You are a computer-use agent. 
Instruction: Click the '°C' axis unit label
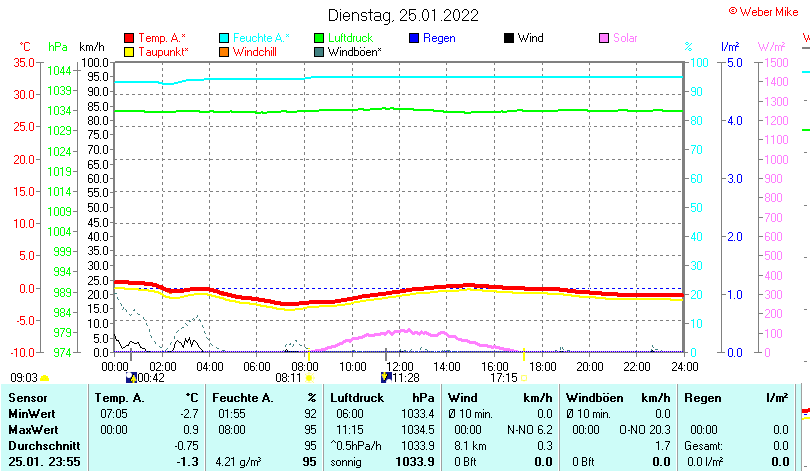tap(25, 47)
